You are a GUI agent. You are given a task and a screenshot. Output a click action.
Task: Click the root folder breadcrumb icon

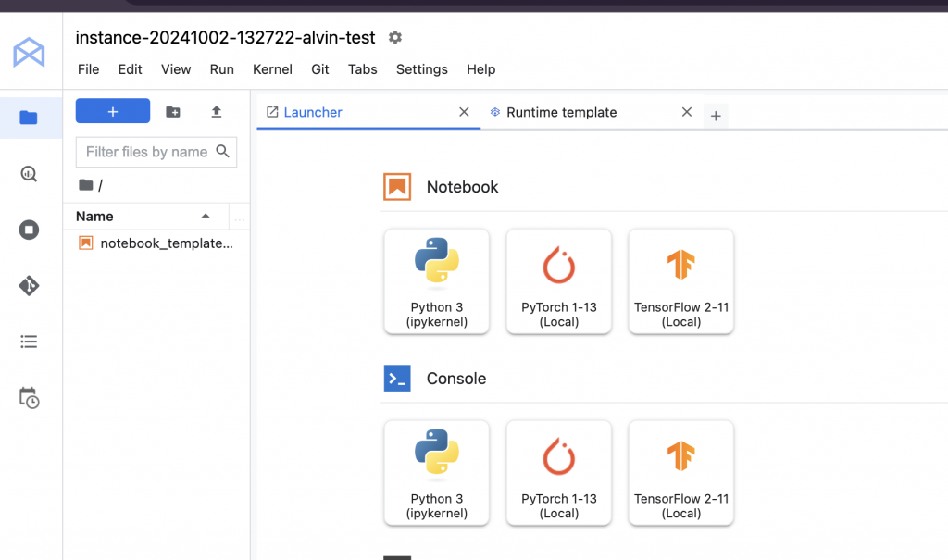tap(86, 185)
